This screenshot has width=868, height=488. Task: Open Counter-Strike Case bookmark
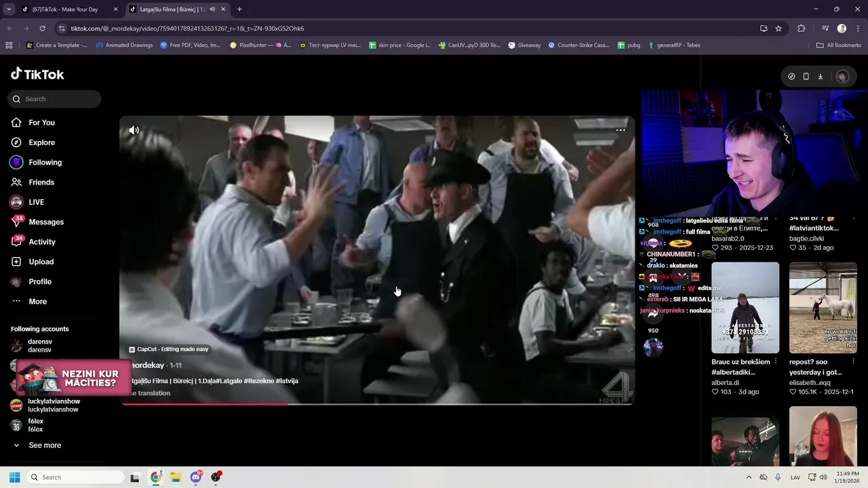[578, 45]
